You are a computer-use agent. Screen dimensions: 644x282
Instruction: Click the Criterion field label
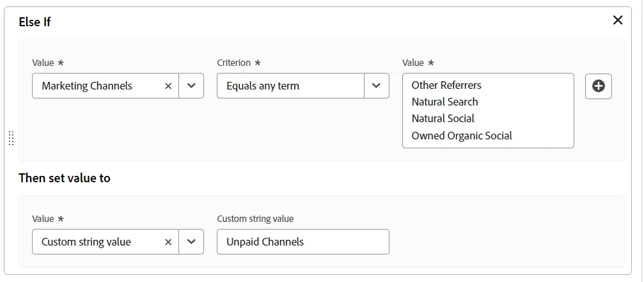(x=234, y=63)
